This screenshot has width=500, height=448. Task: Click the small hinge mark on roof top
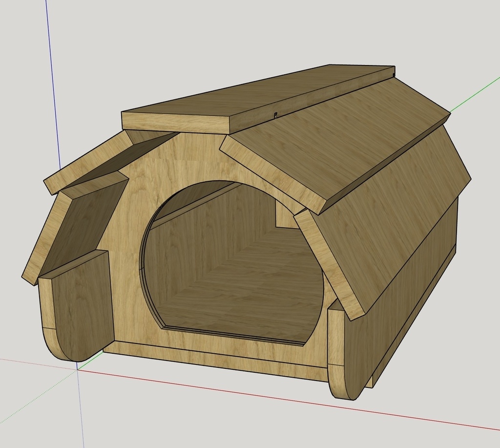tap(276, 114)
